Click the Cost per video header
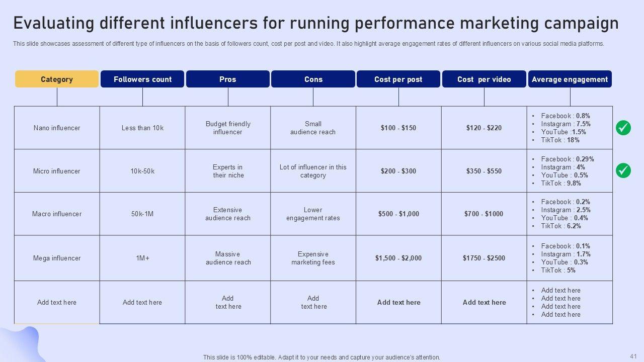The width and height of the screenshot is (644, 362). (484, 79)
